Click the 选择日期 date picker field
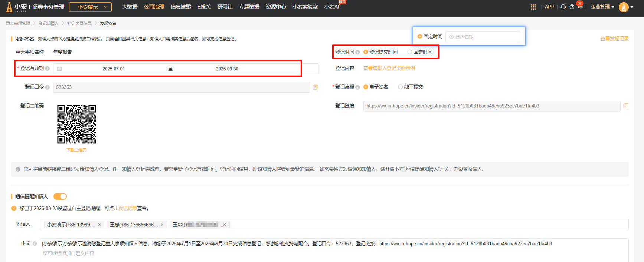The image size is (644, 262). tap(482, 37)
